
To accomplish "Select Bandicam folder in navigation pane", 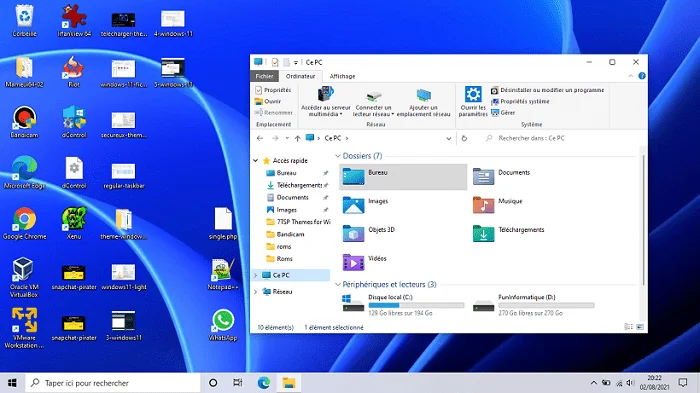I will tap(286, 234).
